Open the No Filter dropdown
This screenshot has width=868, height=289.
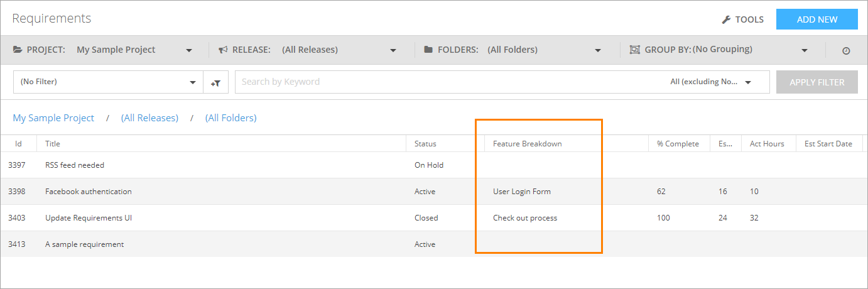point(193,82)
